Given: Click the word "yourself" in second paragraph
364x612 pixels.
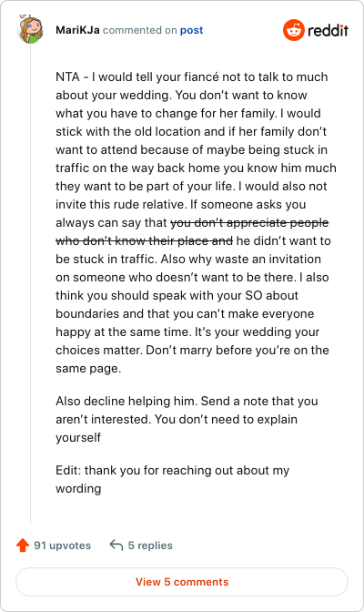Looking at the screenshot, I should [78, 437].
